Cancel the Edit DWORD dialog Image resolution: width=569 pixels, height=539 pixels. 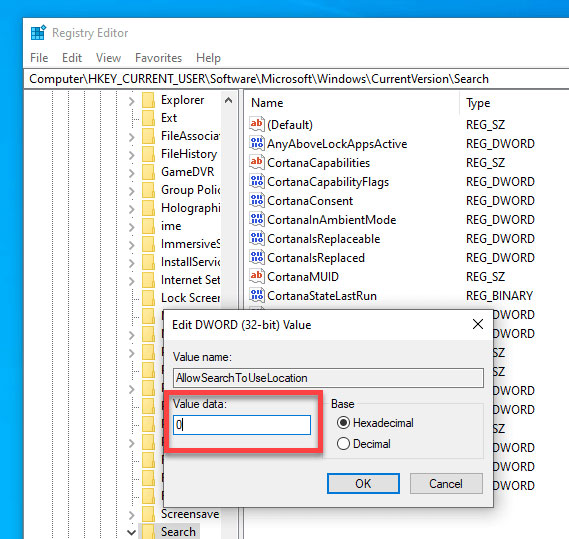[x=446, y=483]
